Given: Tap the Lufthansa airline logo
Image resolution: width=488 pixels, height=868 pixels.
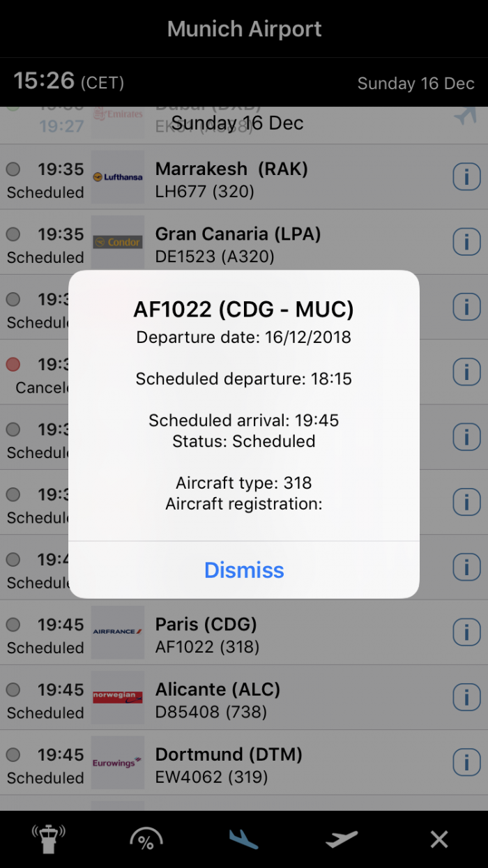Looking at the screenshot, I should [x=118, y=177].
